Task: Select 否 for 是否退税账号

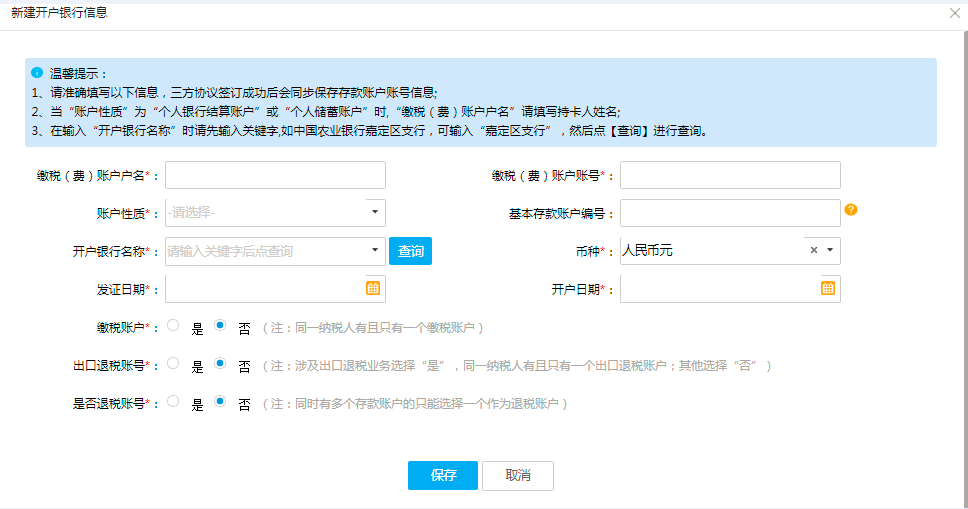Action: click(x=220, y=402)
